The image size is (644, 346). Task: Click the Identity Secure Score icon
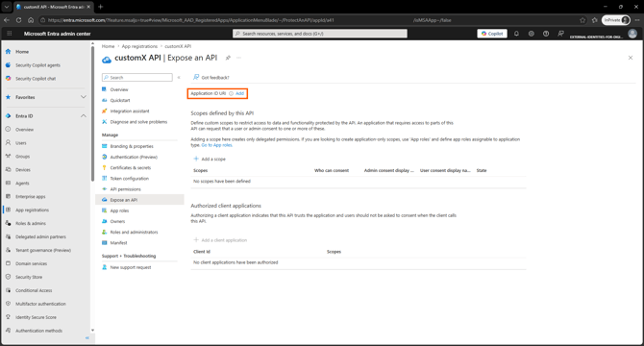click(8, 317)
